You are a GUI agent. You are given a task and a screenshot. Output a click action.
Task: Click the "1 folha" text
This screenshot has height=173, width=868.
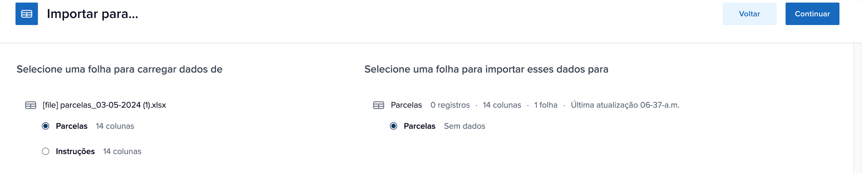(x=546, y=105)
